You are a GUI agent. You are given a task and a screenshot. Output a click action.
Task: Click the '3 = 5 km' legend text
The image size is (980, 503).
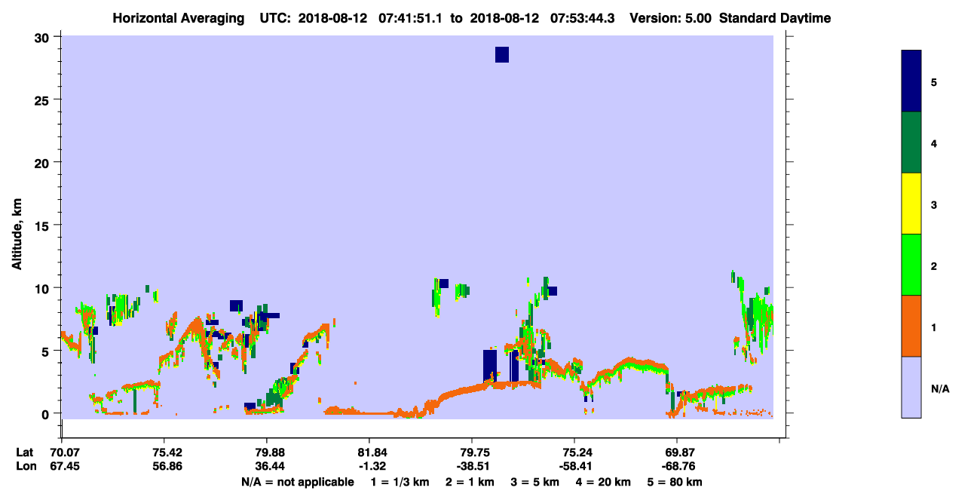point(534,482)
